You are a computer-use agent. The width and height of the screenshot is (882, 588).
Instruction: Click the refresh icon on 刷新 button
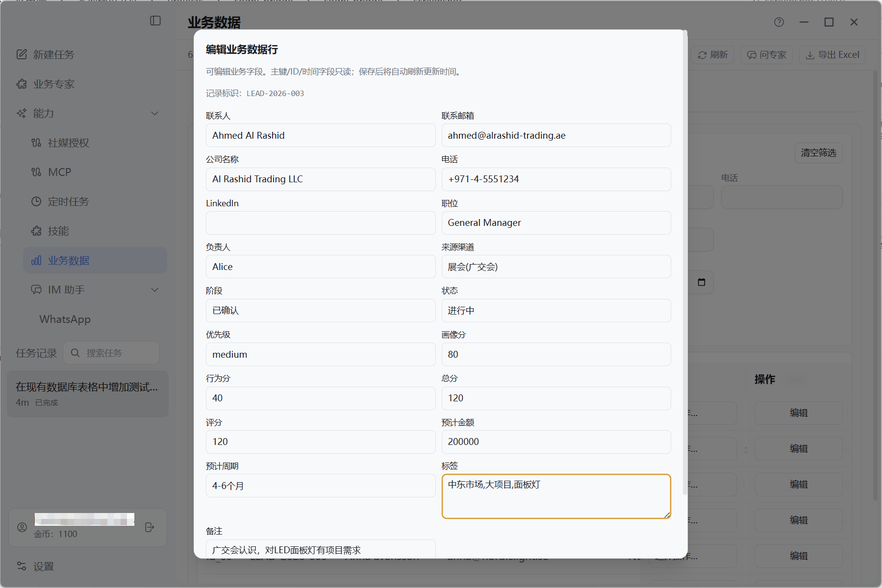[702, 55]
